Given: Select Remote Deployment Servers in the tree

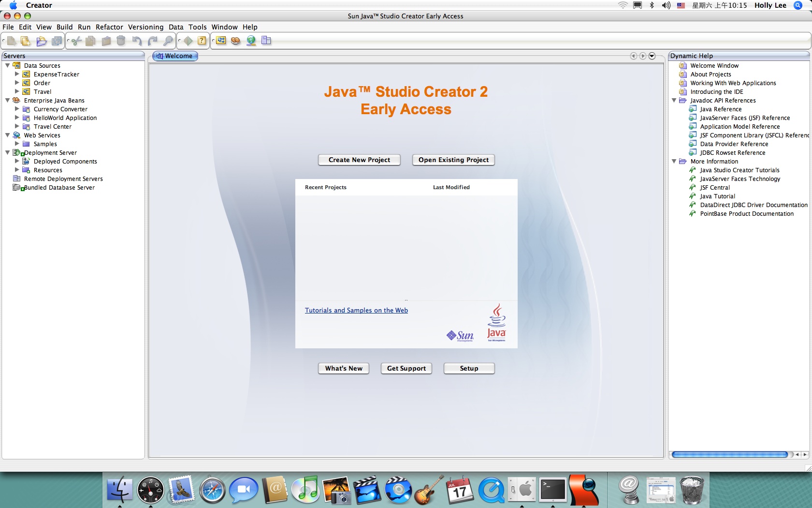Looking at the screenshot, I should [x=63, y=179].
